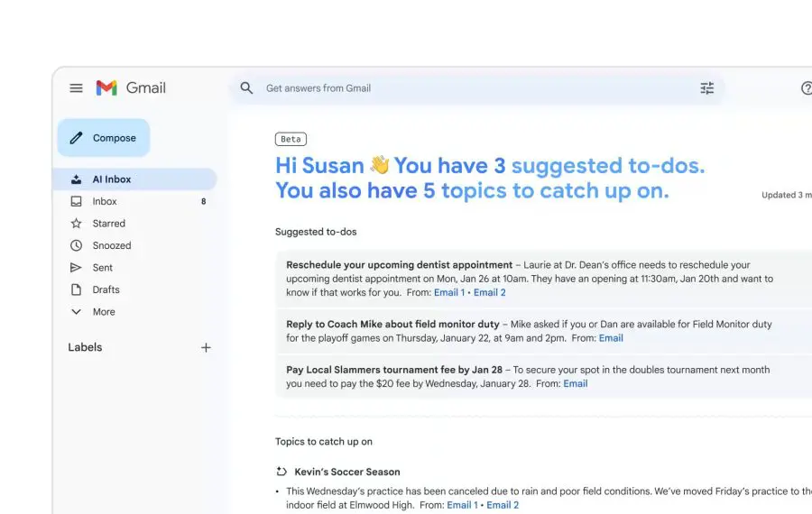812x514 pixels.
Task: Click the help question mark icon
Action: click(x=806, y=88)
